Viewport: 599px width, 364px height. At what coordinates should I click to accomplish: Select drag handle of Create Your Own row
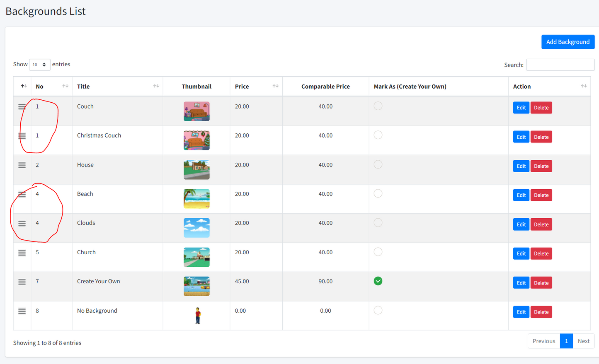[22, 282]
